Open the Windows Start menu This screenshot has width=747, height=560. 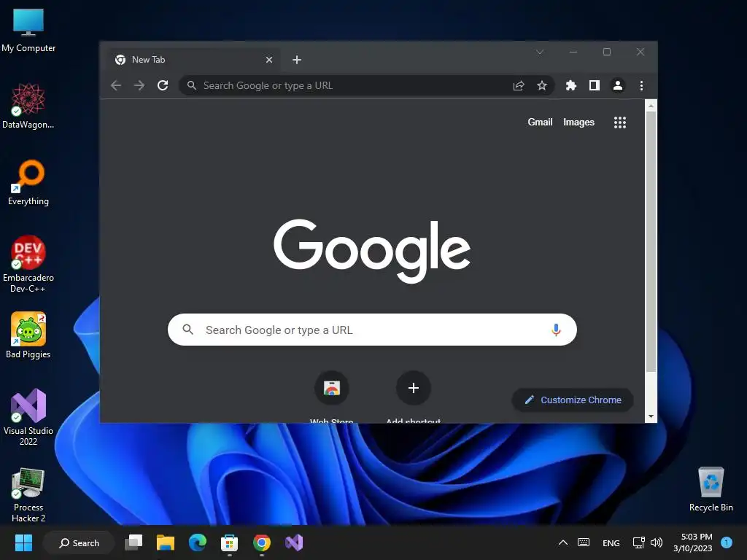pyautogui.click(x=23, y=542)
